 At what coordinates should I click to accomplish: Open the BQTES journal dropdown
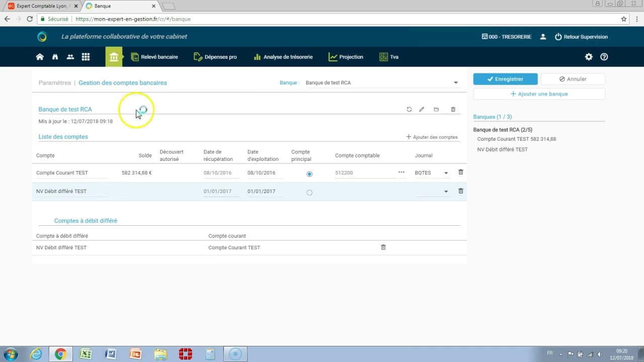point(446,173)
